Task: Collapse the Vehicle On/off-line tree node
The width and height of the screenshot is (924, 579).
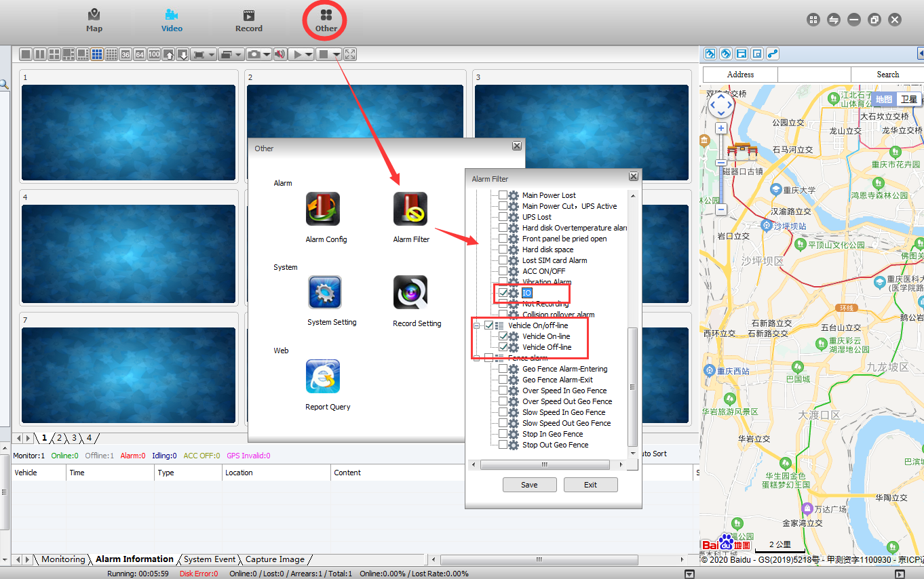Action: tap(476, 325)
